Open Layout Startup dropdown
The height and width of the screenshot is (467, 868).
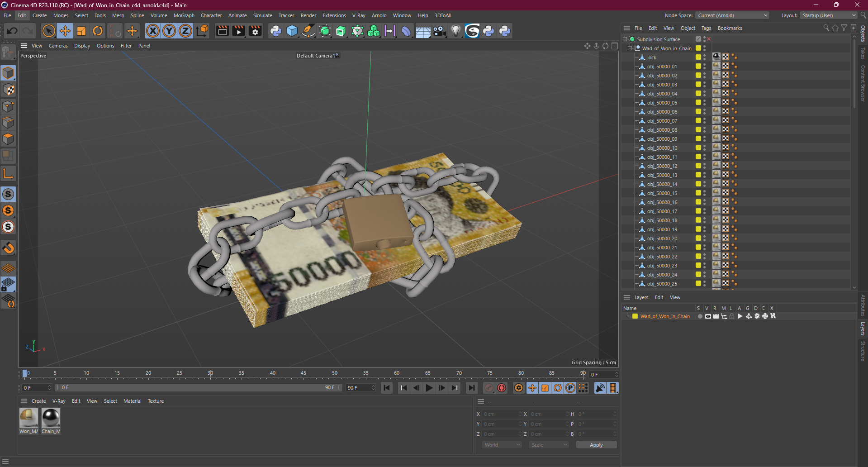(829, 15)
